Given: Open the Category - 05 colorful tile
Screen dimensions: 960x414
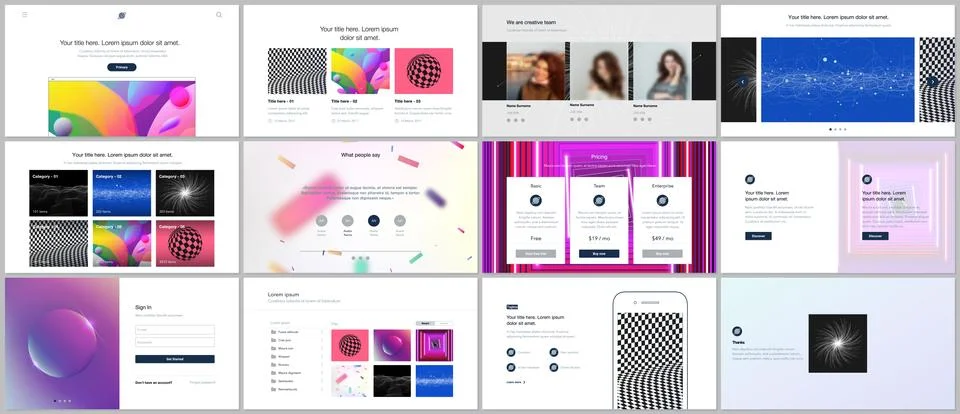Looking at the screenshot, I should point(122,243).
